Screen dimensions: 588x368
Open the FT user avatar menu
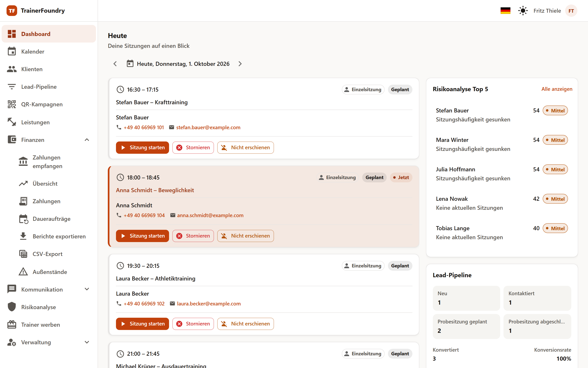click(571, 11)
